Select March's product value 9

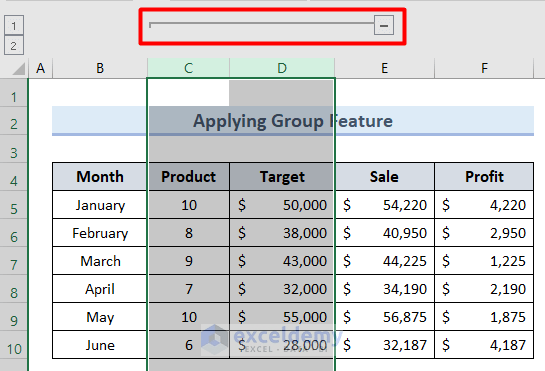188,261
